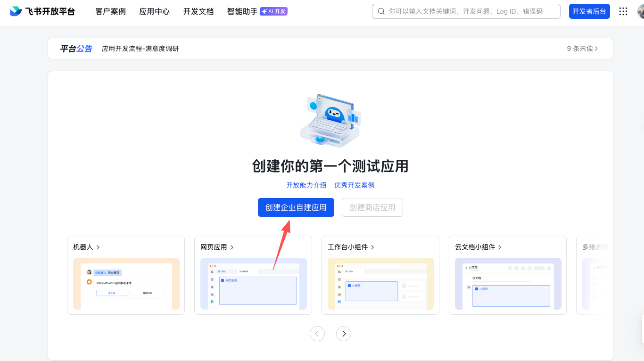The image size is (644, 361).
Task: Follow the 开放能力介绍 link
Action: (x=305, y=185)
